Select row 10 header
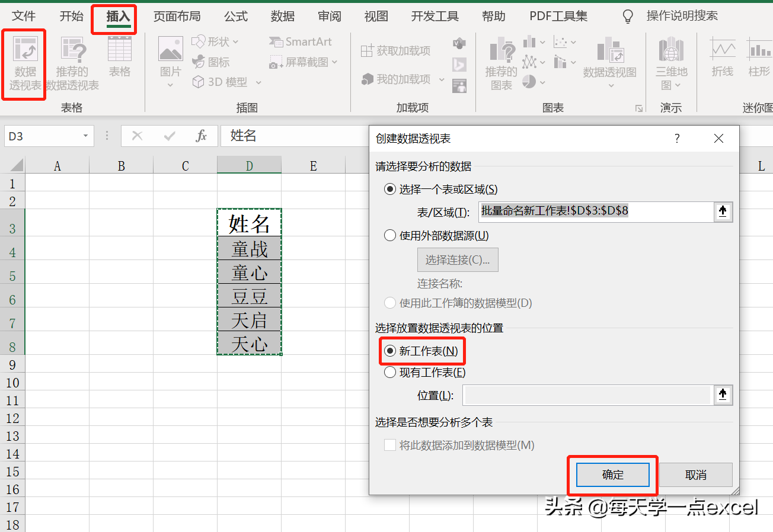Screen dimensions: 773x532 tap(12, 383)
